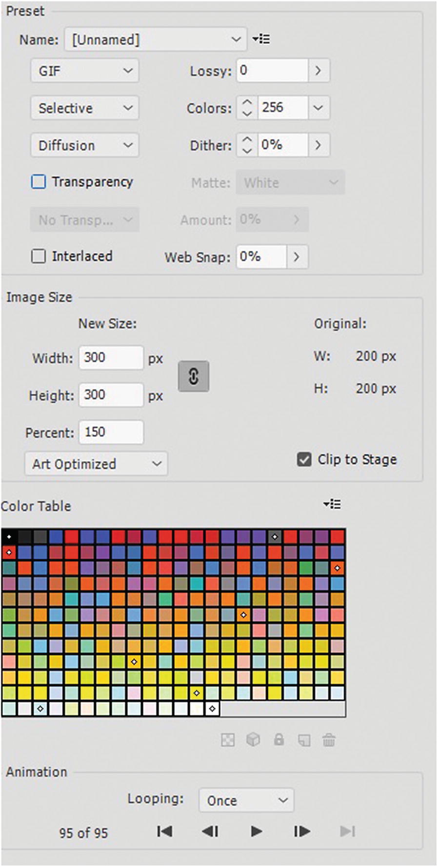Select the black swatch in the Color Table
Viewport: 439px width, 868px height.
point(9,537)
